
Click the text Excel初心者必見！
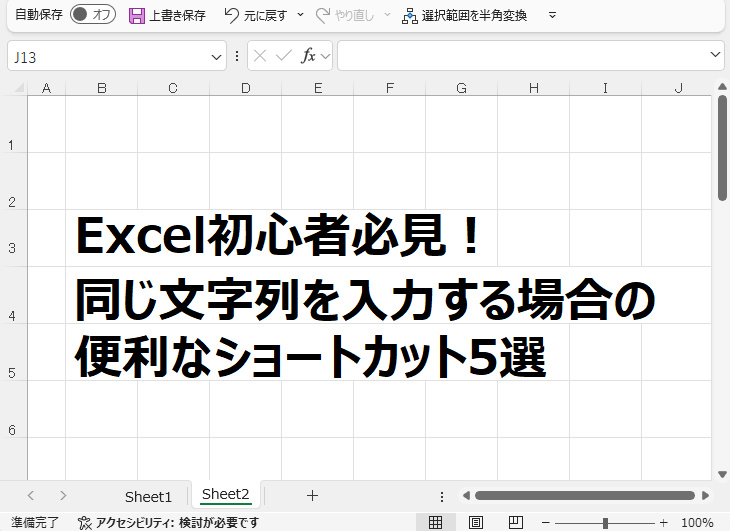[278, 235]
